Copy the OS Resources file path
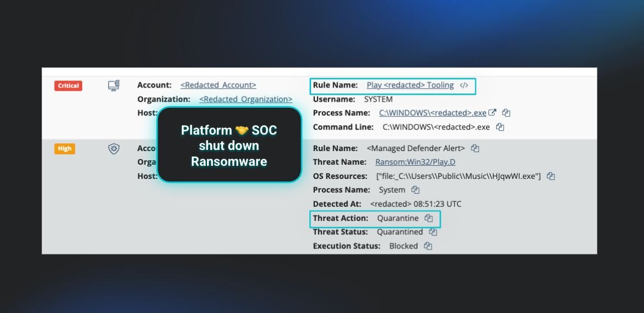The width and height of the screenshot is (644, 313). point(551,176)
